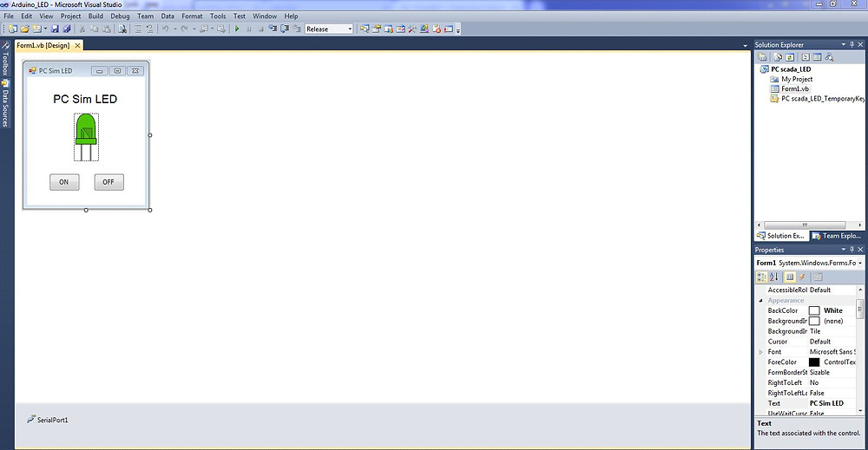868x450 pixels.
Task: Click the BackgroundImage empty swatch
Action: (814, 321)
